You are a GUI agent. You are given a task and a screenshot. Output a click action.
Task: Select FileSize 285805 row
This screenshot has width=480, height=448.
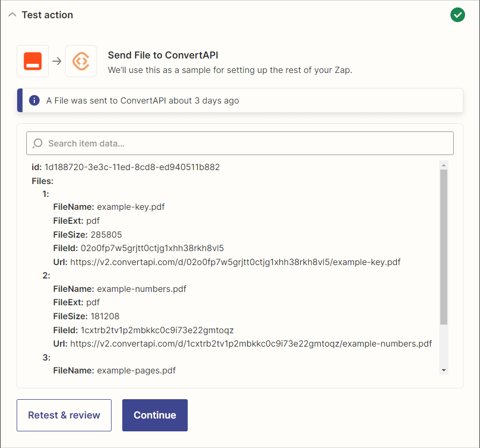coord(87,234)
